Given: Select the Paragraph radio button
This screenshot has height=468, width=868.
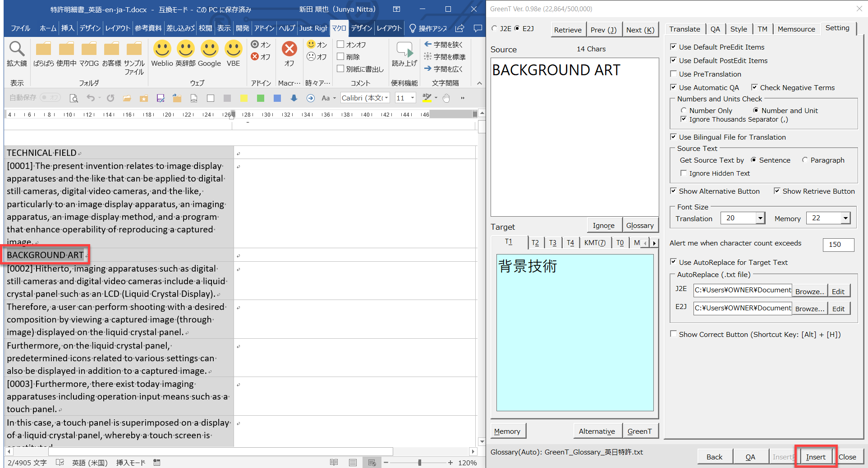Looking at the screenshot, I should [805, 160].
